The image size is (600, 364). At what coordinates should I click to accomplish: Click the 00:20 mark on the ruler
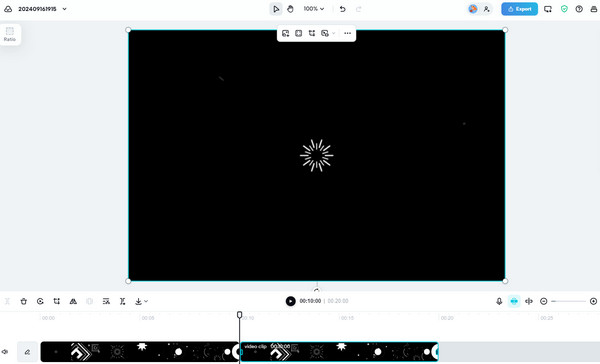[x=447, y=318]
